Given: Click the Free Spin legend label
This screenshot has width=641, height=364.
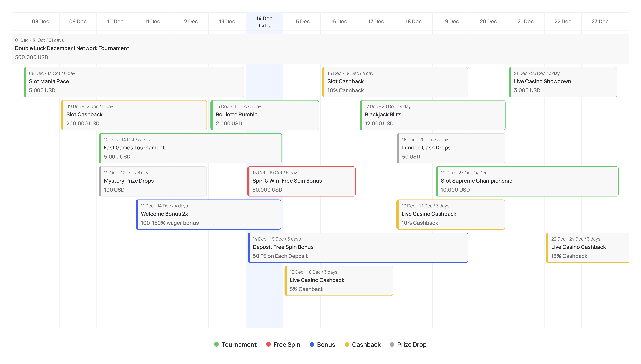Looking at the screenshot, I should click(x=287, y=345).
